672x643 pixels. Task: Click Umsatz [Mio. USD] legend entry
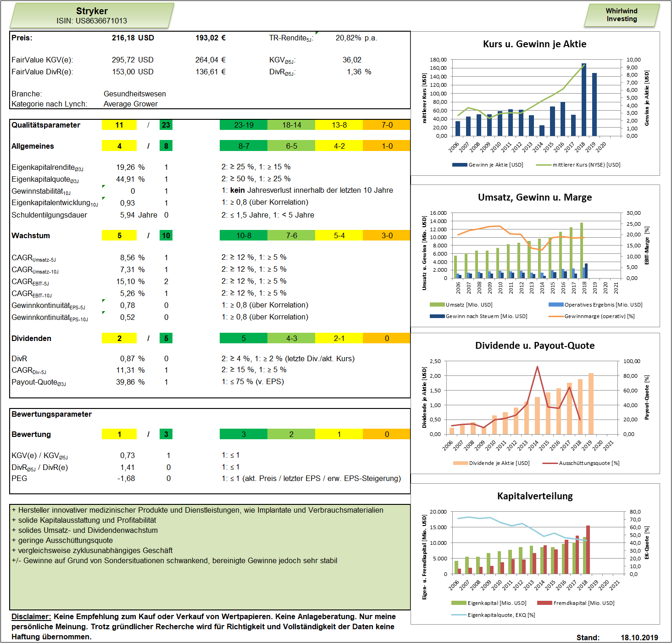461,305
